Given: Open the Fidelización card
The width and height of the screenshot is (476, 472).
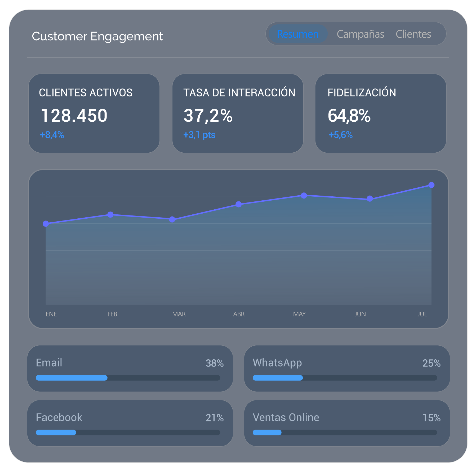Looking at the screenshot, I should [x=381, y=113].
